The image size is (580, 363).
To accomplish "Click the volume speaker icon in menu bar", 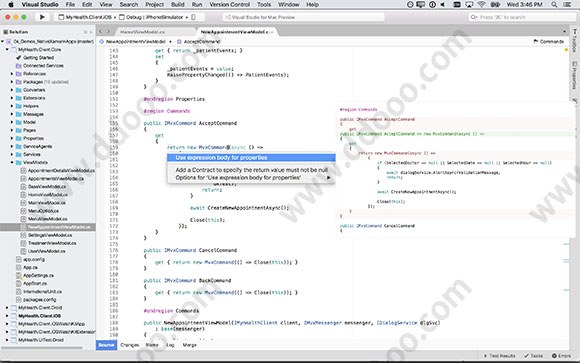I will click(443, 4).
